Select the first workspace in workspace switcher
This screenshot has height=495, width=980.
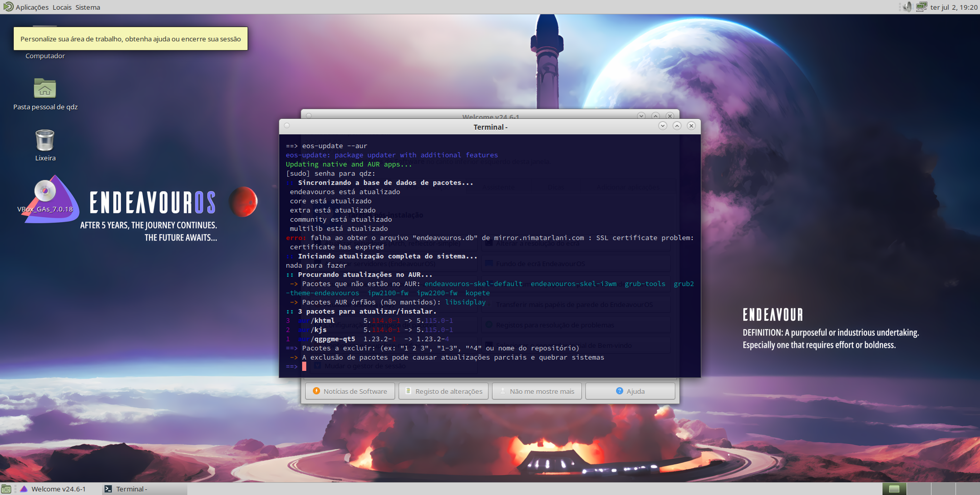894,489
